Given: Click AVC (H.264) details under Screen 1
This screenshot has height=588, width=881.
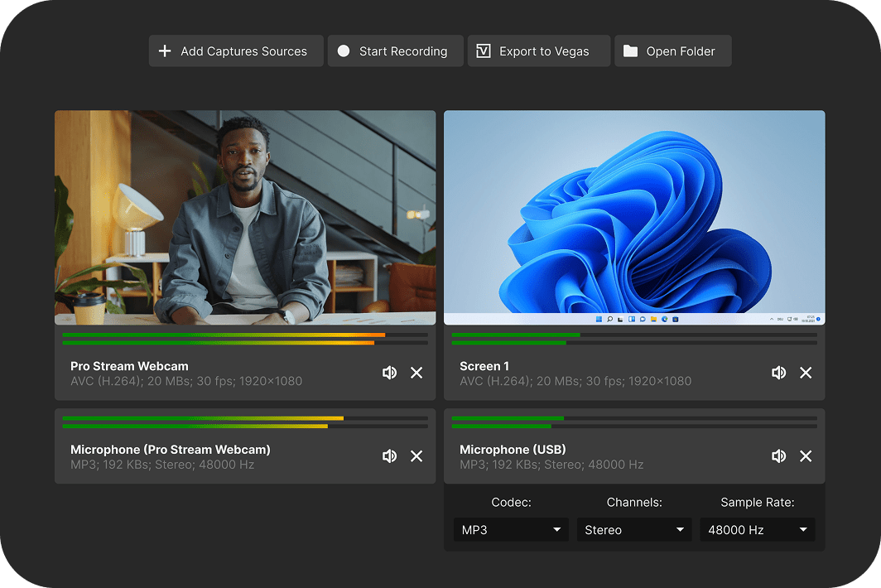Looking at the screenshot, I should tap(575, 381).
